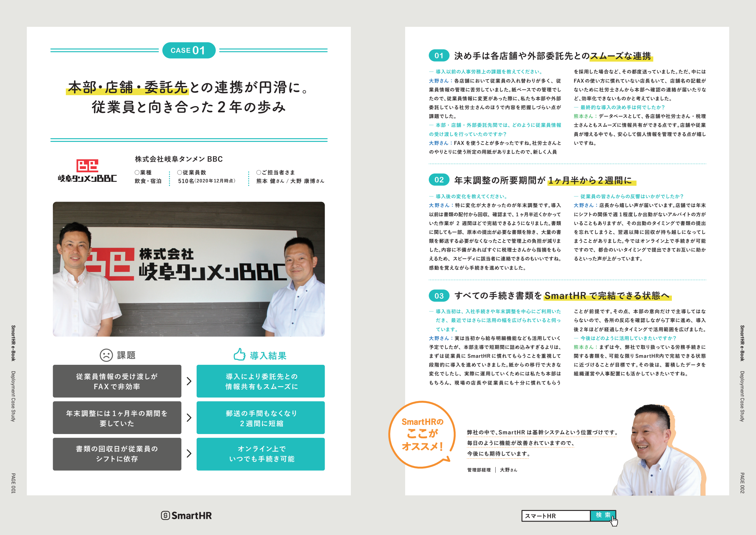
Task: Click the 従業員数 label
Action: pos(192,172)
